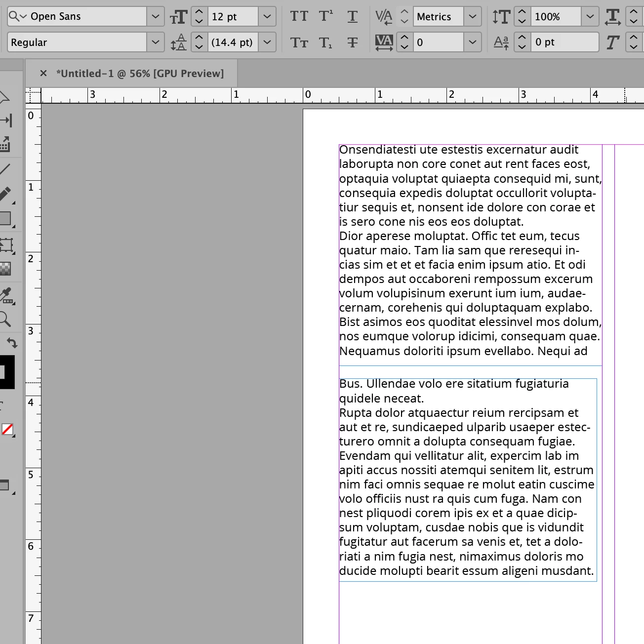Select the Zoom tool

5,320
